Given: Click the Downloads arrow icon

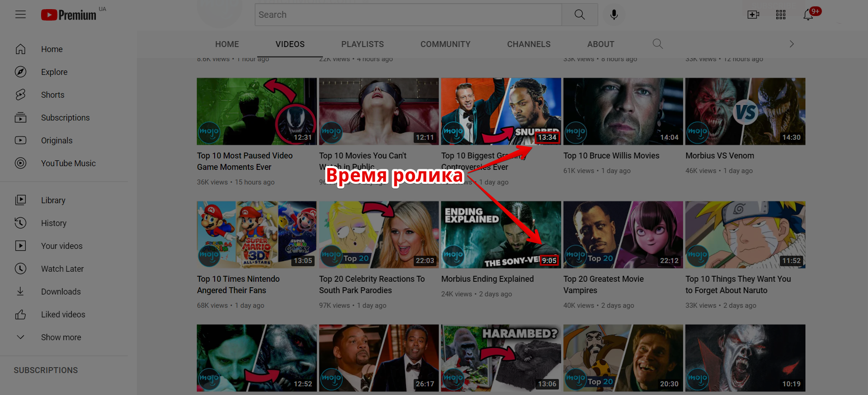Looking at the screenshot, I should tap(21, 291).
